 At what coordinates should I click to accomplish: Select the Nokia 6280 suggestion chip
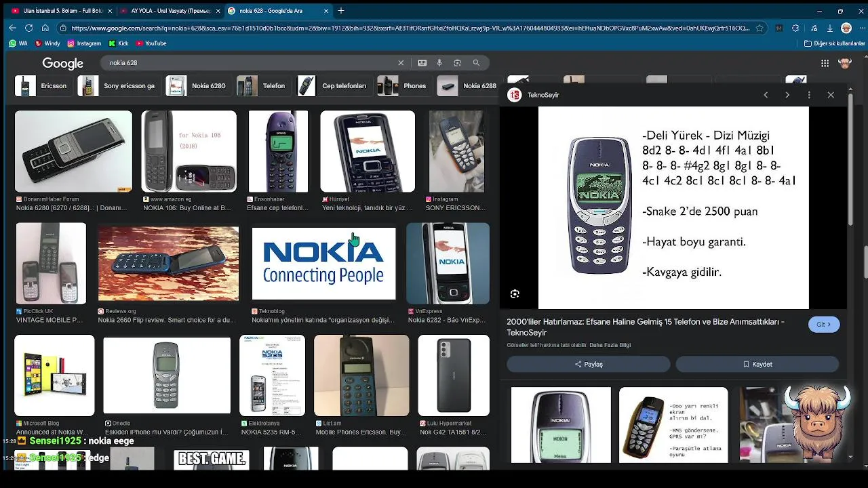(197, 86)
